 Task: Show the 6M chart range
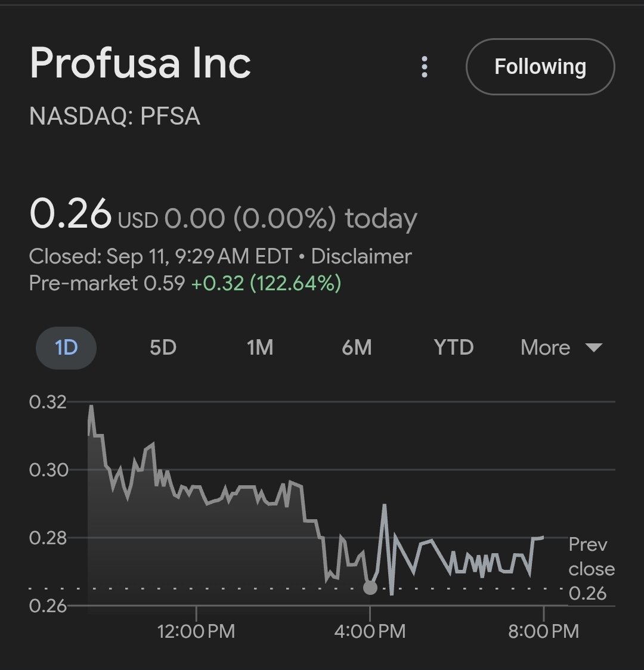coord(357,348)
